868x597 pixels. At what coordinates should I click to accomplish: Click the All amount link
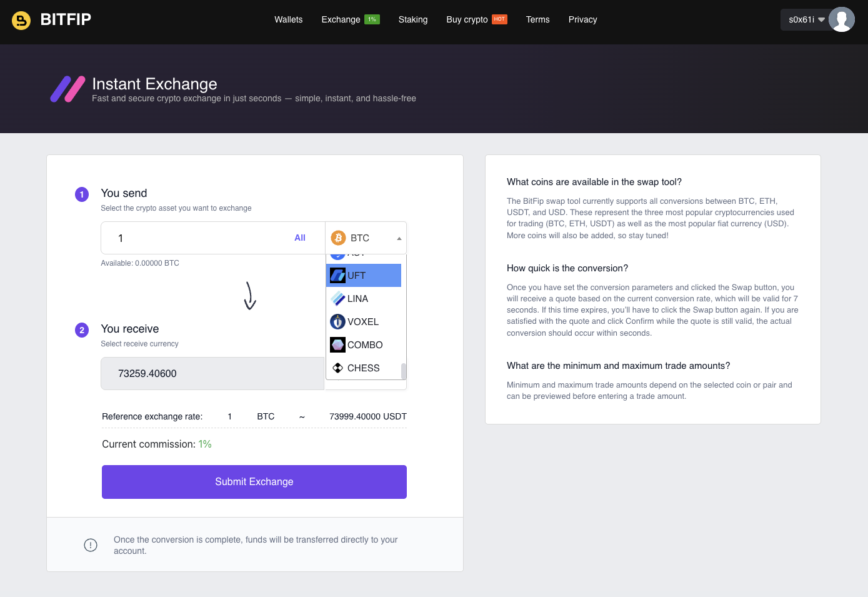[x=300, y=238]
